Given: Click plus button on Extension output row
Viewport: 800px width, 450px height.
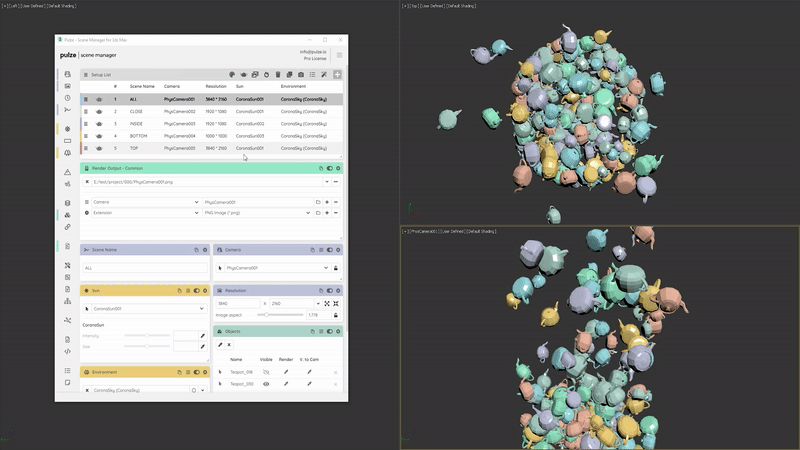Looking at the screenshot, I should (x=327, y=213).
